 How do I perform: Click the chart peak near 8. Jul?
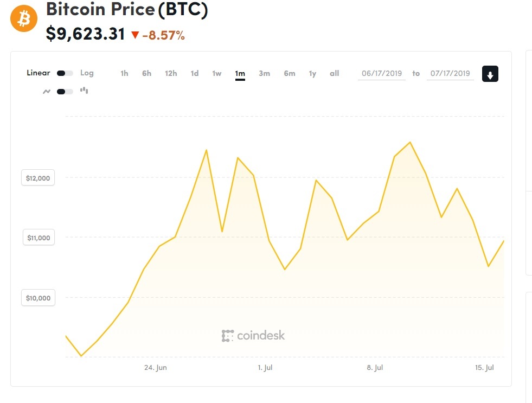click(x=410, y=143)
